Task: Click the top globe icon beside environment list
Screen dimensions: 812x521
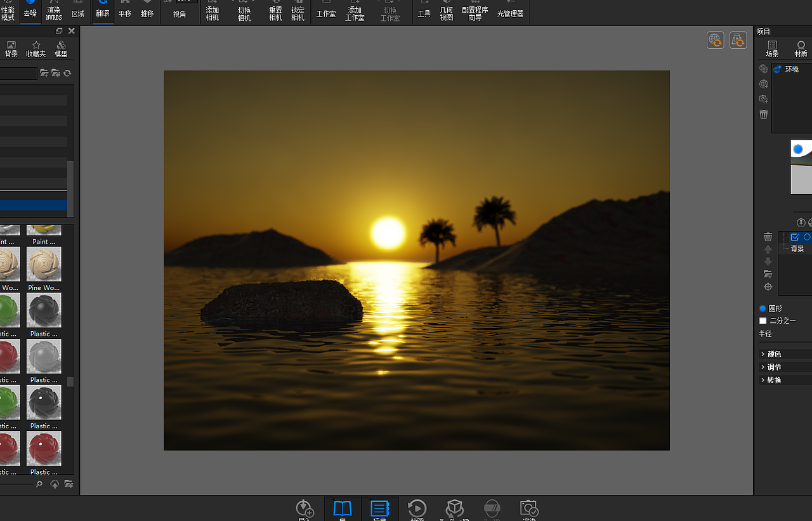Action: tap(764, 69)
